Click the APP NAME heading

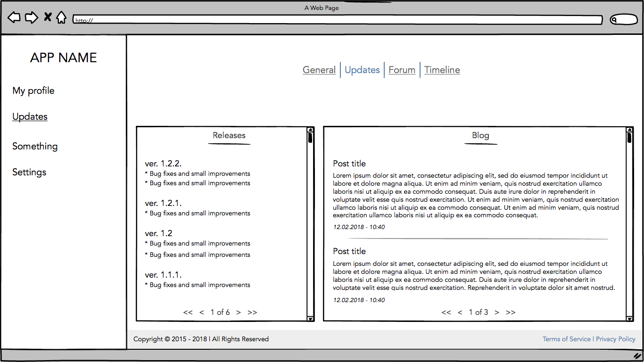(64, 58)
